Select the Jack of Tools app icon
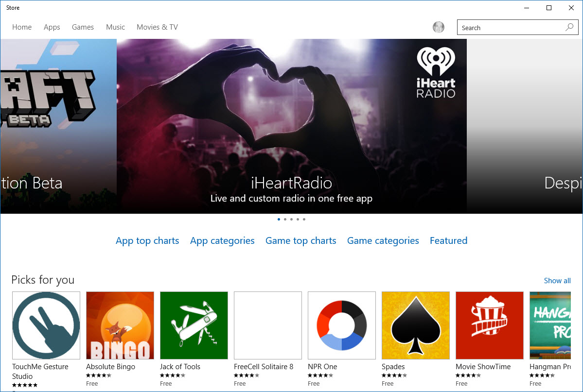The width and height of the screenshot is (583, 392). point(194,325)
